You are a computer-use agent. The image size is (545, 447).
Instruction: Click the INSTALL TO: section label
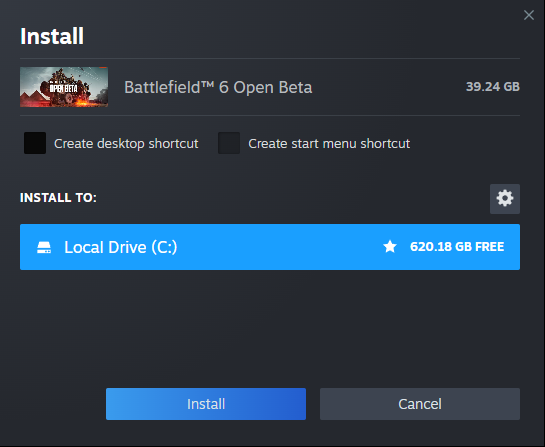(x=58, y=198)
